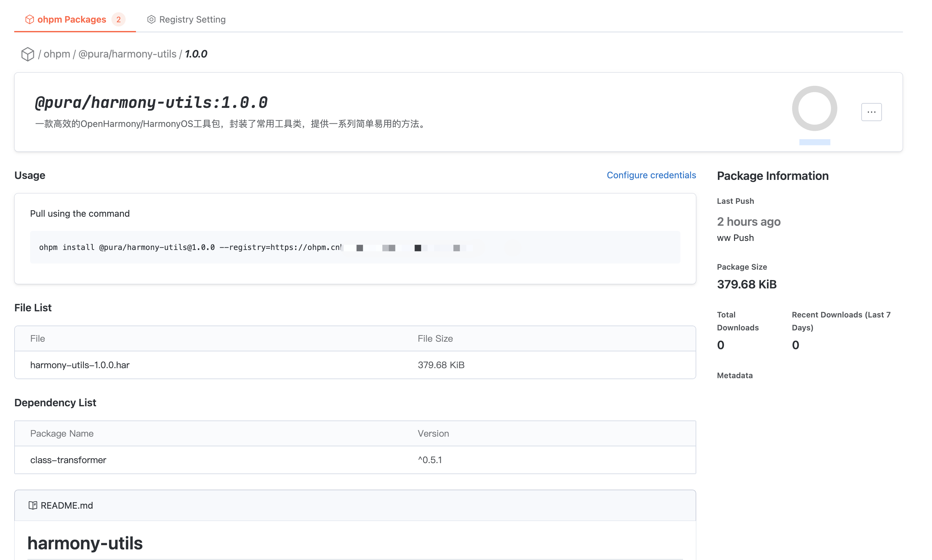Click the Registry Setting hexagon icon
The height and width of the screenshot is (560, 932).
pos(151,19)
